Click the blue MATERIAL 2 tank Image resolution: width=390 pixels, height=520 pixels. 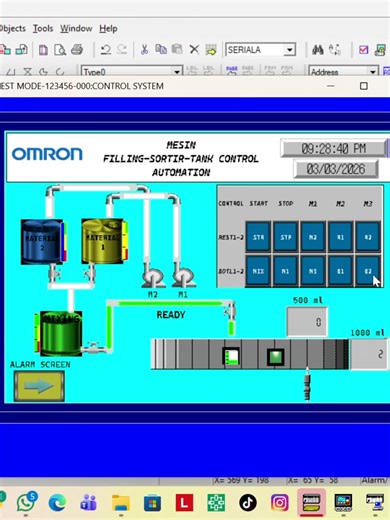(x=42, y=242)
